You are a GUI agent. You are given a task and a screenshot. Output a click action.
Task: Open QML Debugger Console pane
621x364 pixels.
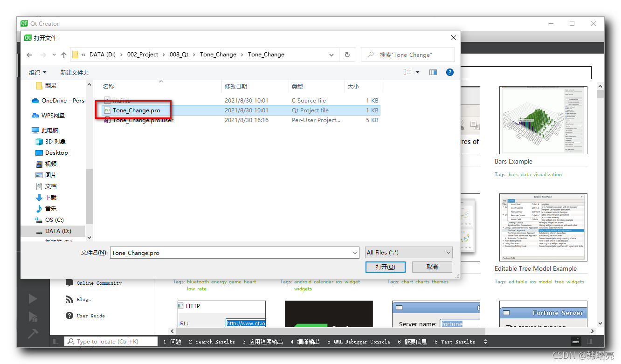pyautogui.click(x=359, y=342)
